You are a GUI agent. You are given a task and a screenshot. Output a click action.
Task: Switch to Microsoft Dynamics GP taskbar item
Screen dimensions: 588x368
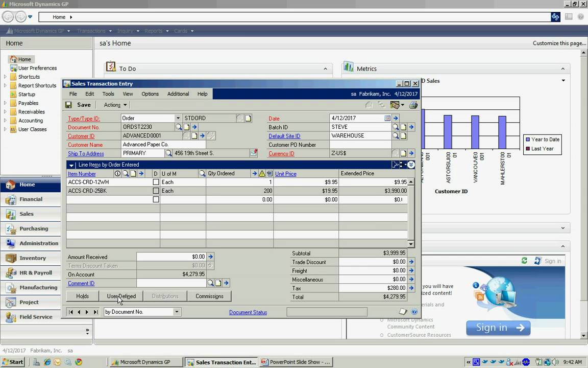(146, 362)
